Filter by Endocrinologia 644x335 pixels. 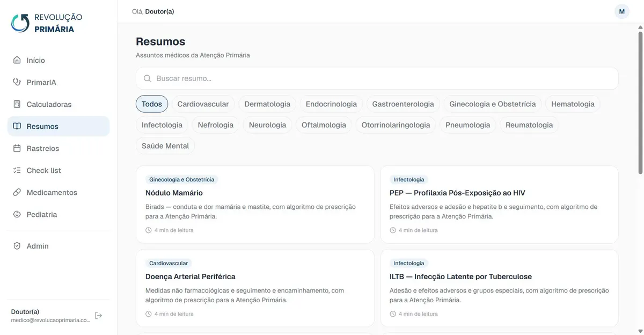331,104
